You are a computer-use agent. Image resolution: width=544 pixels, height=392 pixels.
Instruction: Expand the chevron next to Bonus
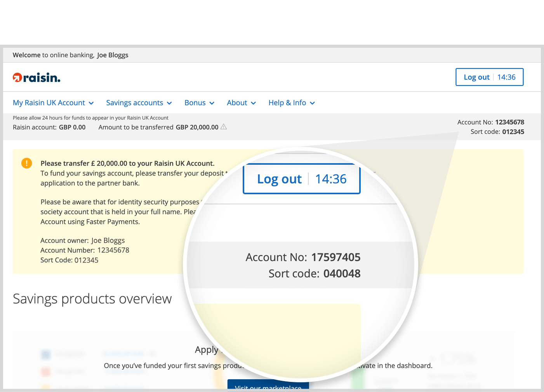[212, 103]
